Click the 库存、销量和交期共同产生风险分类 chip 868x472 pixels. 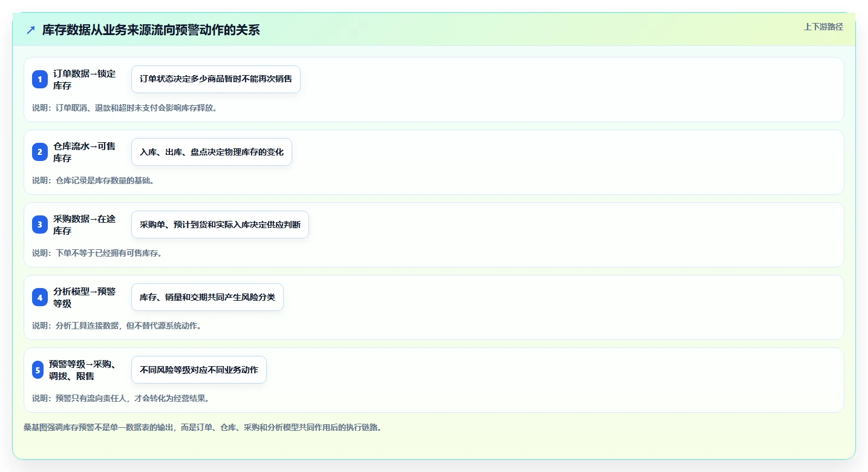(207, 297)
